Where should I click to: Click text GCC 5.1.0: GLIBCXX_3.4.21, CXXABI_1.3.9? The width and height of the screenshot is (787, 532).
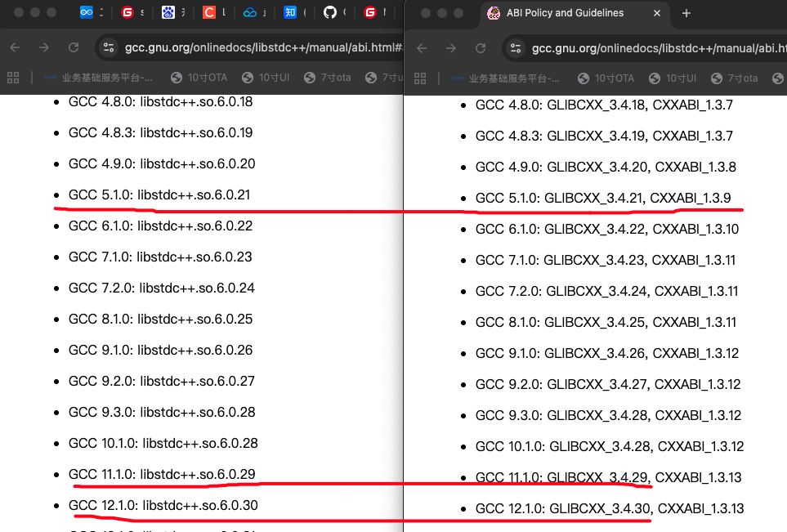point(603,199)
